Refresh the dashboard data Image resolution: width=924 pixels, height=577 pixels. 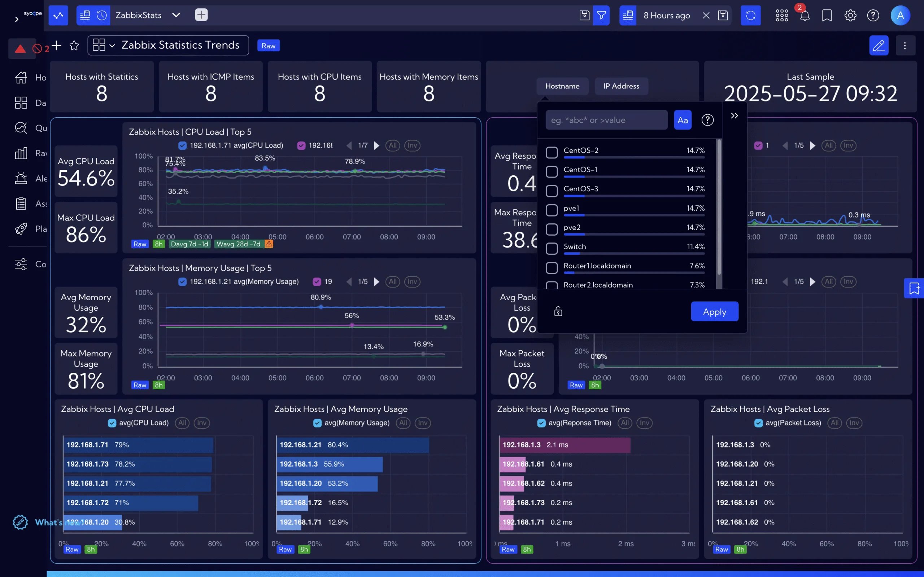click(x=751, y=15)
